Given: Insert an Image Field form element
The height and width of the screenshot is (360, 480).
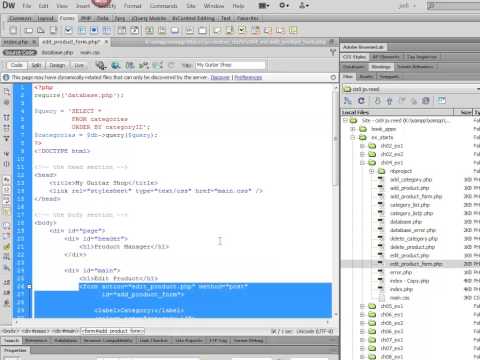Looking at the screenshot, I should click(149, 30).
